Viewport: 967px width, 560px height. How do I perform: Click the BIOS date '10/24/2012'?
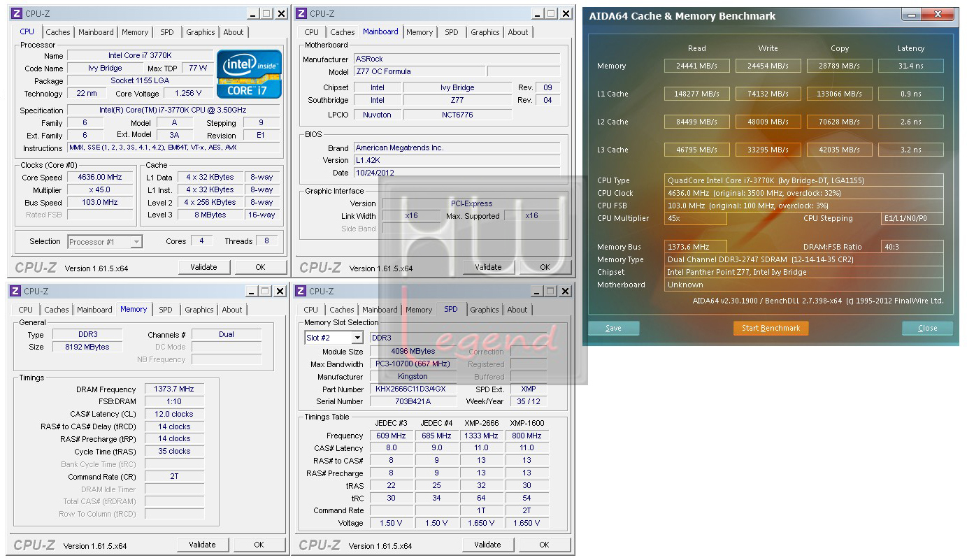(457, 173)
